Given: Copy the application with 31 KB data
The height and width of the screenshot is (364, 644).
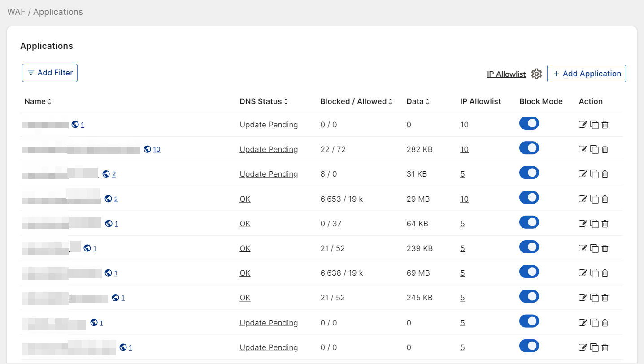Looking at the screenshot, I should coord(594,174).
